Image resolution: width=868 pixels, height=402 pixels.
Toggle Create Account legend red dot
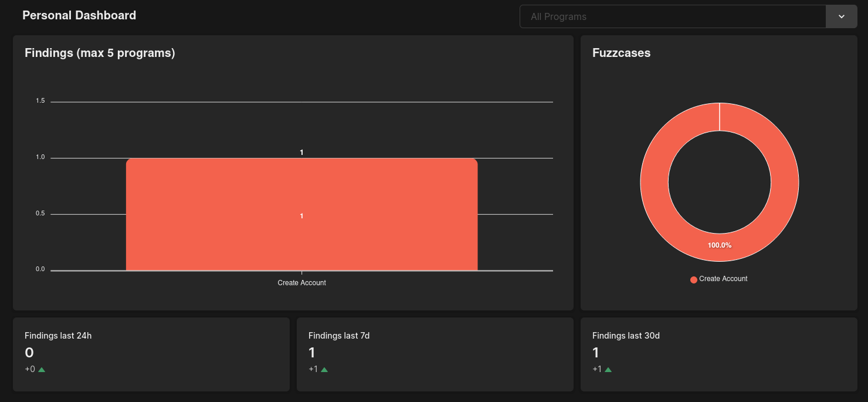click(x=694, y=279)
